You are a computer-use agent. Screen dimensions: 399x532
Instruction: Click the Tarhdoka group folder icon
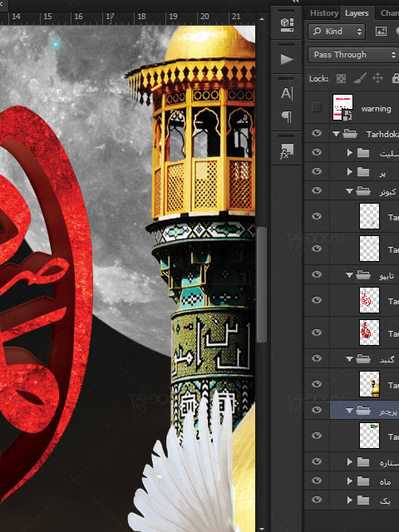[x=349, y=134]
